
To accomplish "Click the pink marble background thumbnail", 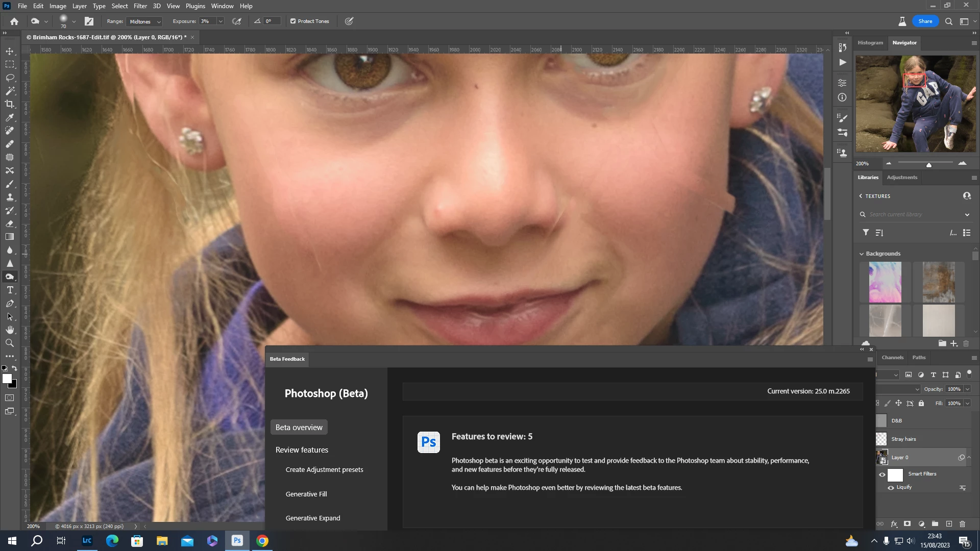I will (885, 282).
